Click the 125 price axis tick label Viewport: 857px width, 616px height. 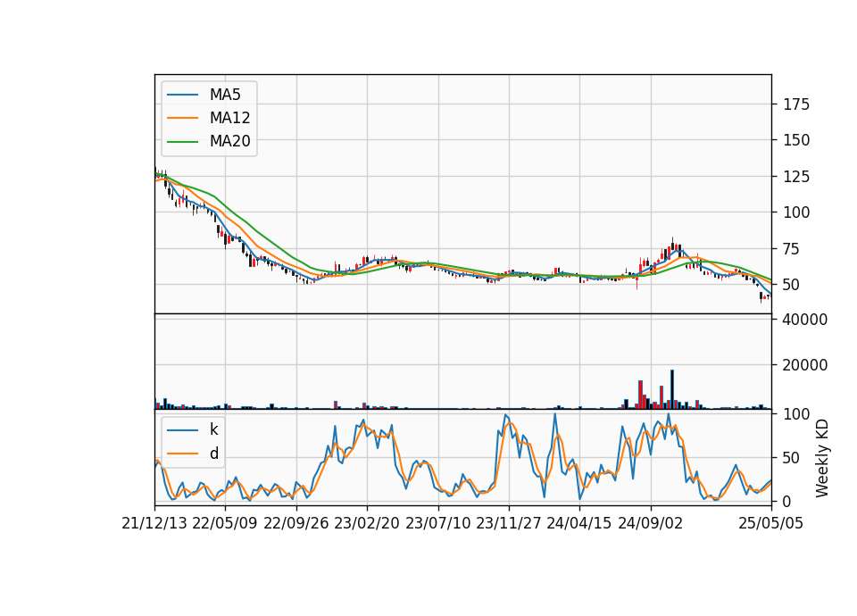(796, 177)
